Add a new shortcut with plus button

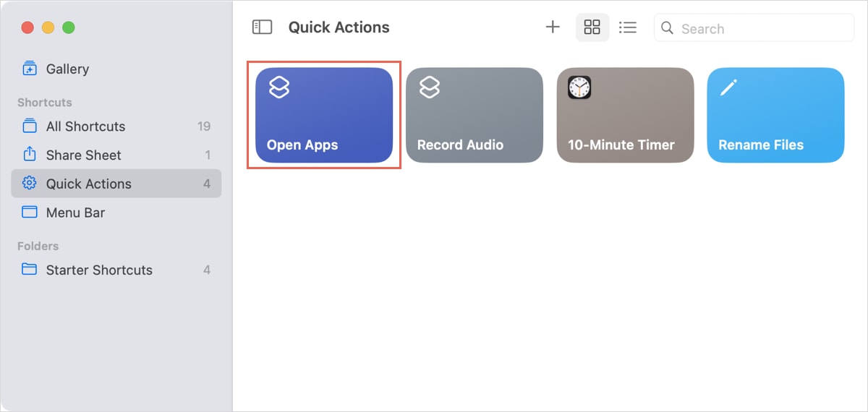[x=553, y=27]
